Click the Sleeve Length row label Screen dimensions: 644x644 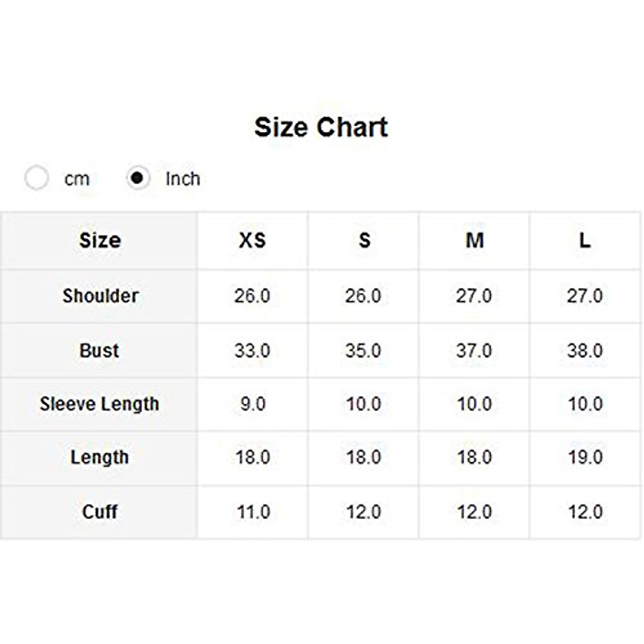[x=99, y=404]
